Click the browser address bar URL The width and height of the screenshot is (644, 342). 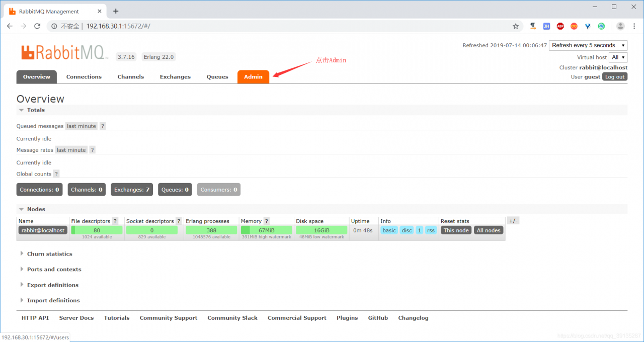pos(118,26)
